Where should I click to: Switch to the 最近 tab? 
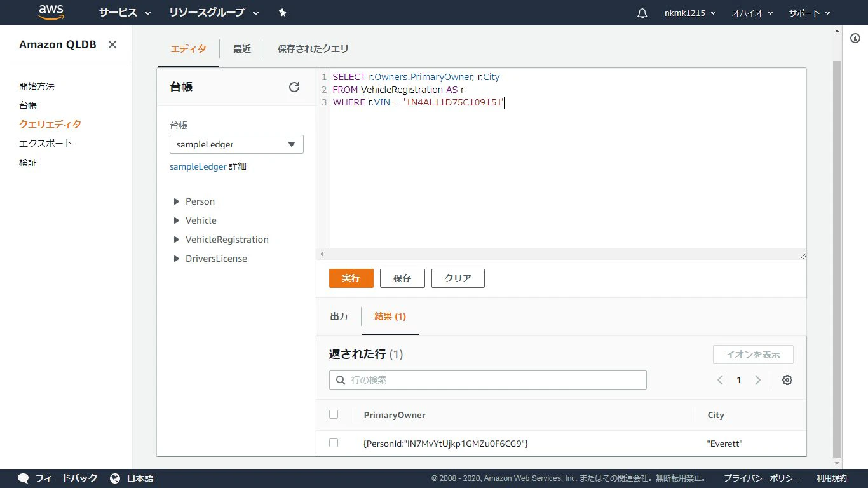pyautogui.click(x=242, y=49)
